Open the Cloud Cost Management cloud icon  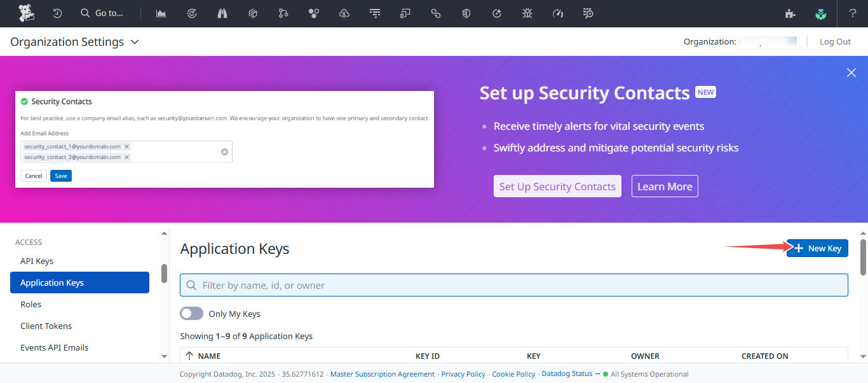pyautogui.click(x=344, y=13)
